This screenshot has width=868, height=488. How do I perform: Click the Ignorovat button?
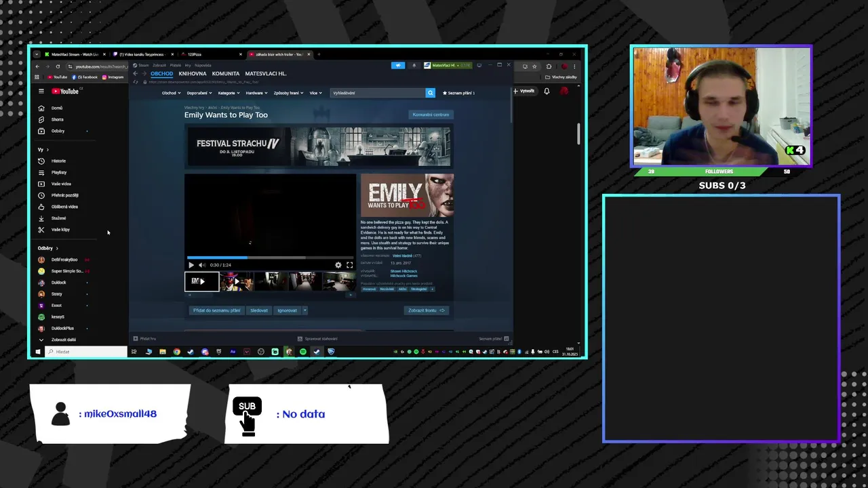[x=287, y=310]
